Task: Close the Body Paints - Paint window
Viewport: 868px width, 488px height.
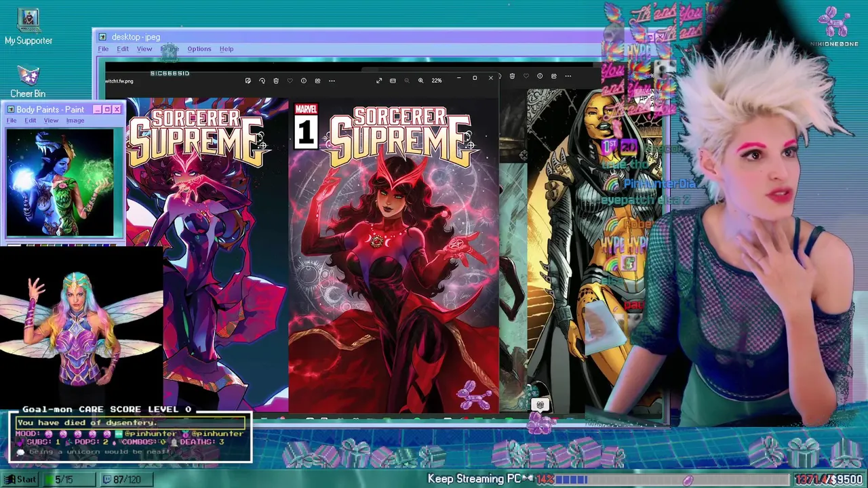Action: coord(117,109)
